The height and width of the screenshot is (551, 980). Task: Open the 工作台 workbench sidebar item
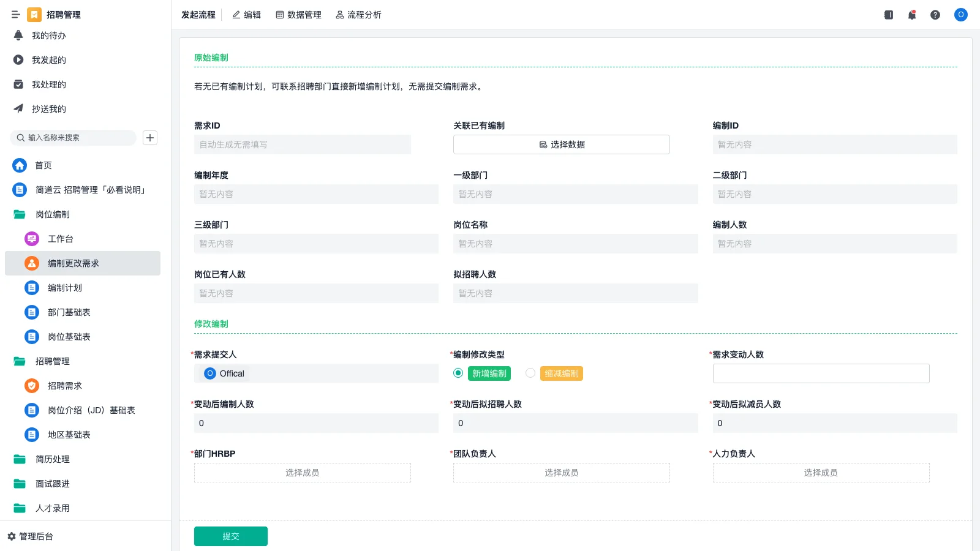point(59,239)
